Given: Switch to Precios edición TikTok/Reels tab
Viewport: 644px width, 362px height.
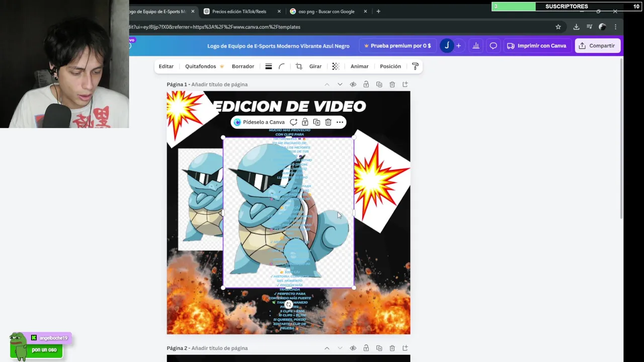Looking at the screenshot, I should [x=242, y=11].
